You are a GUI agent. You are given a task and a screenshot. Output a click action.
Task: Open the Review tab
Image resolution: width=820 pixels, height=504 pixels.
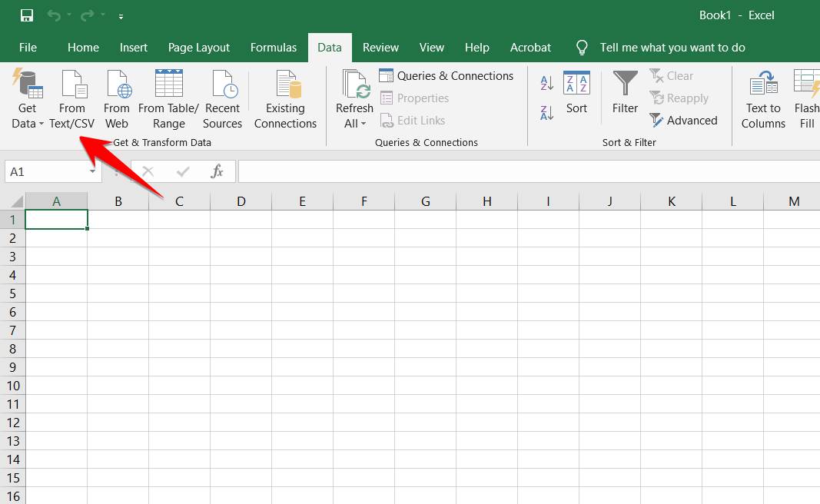tap(380, 47)
